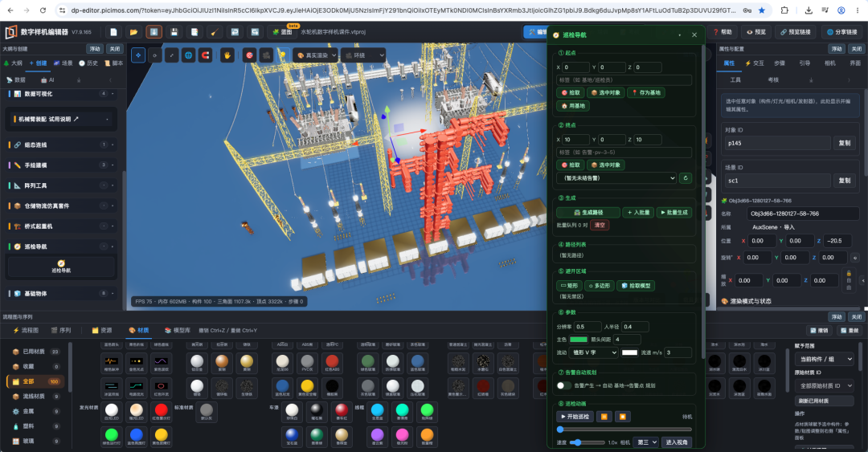Open the 暂无未结告警 alarm dropdown
The image size is (868, 452).
click(x=616, y=178)
